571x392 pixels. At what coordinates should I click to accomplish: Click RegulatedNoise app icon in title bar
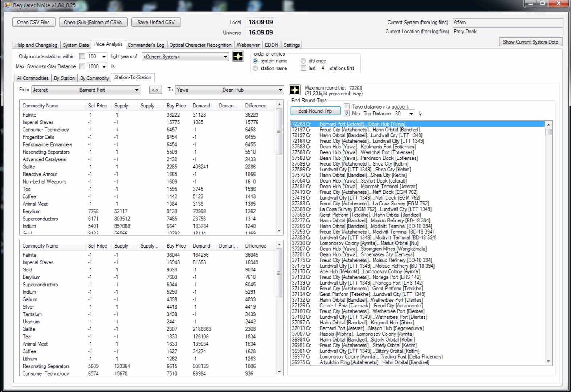[7, 5]
